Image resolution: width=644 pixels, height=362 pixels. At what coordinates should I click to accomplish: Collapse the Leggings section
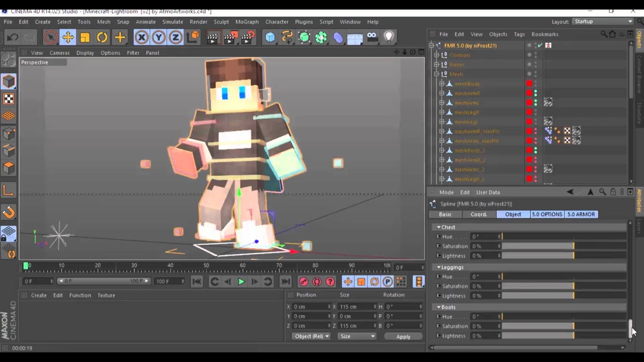[x=439, y=267]
